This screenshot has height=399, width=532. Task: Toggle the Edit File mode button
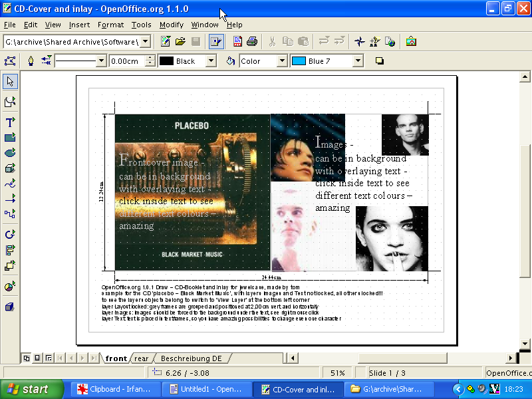[x=216, y=41]
